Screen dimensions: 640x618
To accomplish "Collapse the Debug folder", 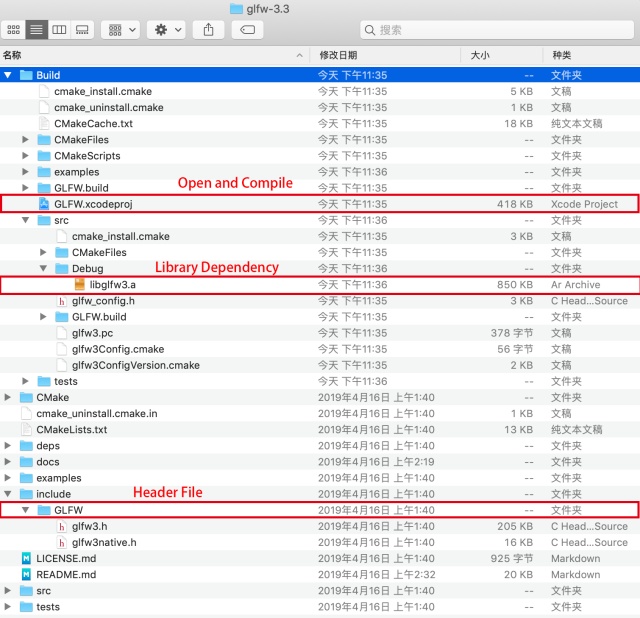I will coord(43,268).
